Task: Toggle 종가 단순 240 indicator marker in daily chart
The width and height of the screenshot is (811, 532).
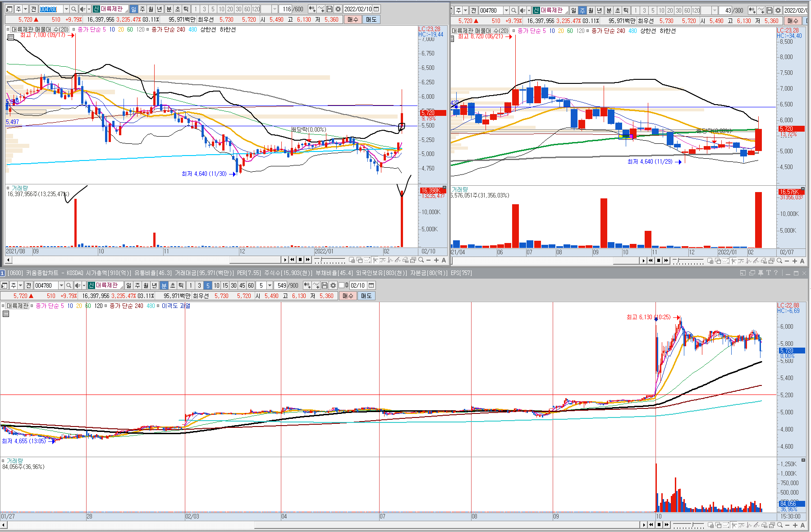Action: (x=148, y=29)
